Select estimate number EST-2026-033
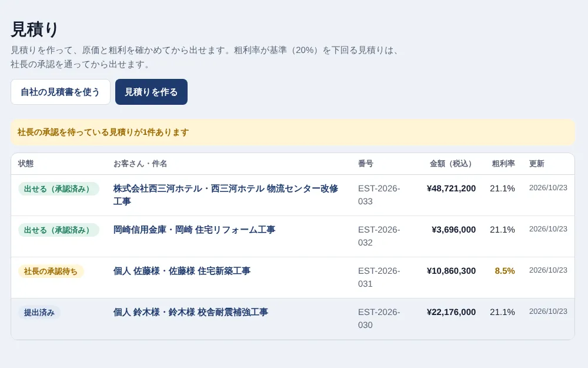 [379, 195]
